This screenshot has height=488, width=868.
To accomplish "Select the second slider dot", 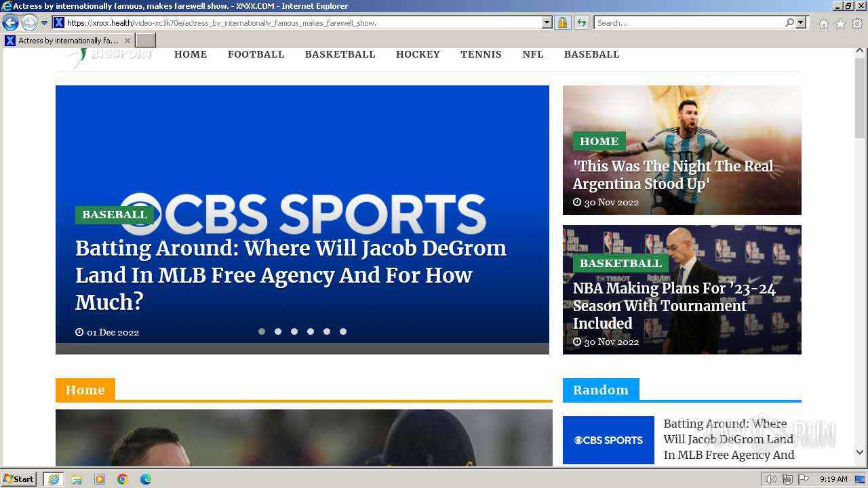I will tap(278, 331).
